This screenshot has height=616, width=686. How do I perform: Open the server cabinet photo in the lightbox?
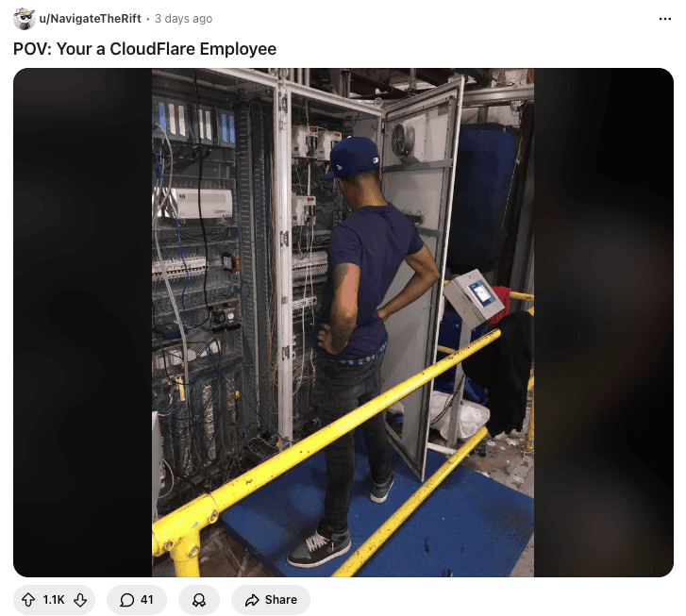343,323
